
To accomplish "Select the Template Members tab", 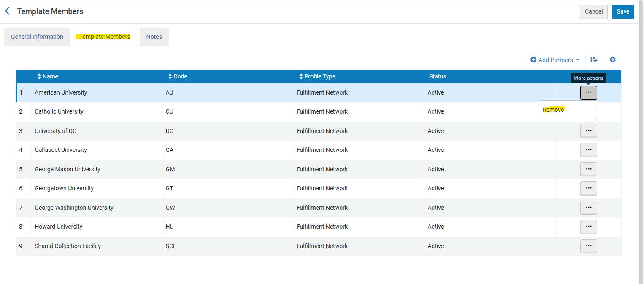I will pos(105,37).
